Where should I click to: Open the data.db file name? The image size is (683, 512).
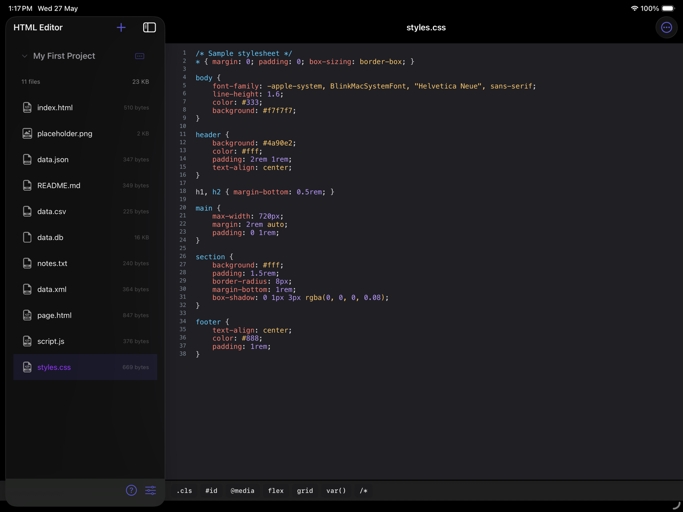(50, 237)
